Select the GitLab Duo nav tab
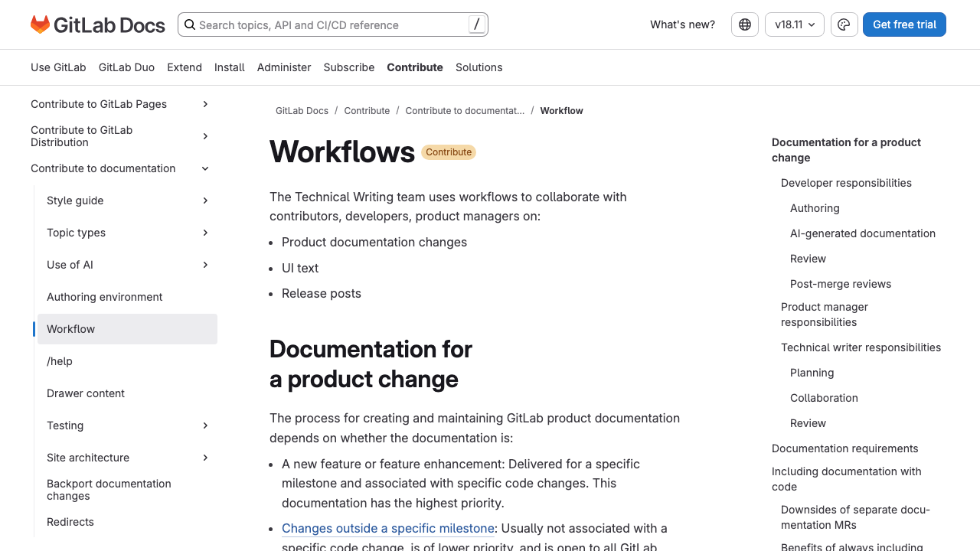980x551 pixels. tap(126, 67)
